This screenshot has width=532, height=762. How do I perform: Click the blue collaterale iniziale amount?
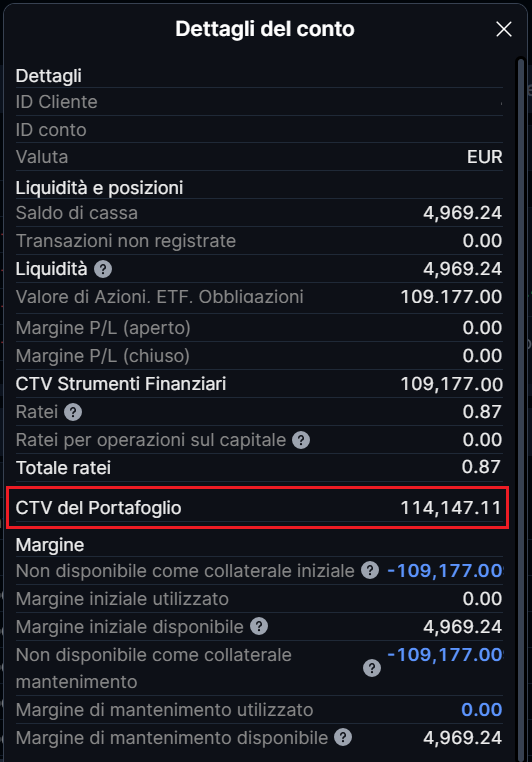click(x=445, y=571)
